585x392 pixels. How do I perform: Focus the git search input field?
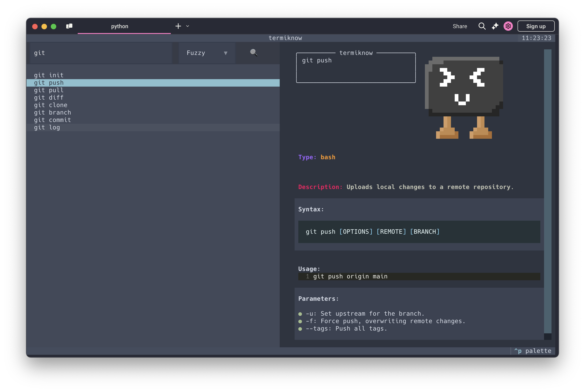(101, 53)
